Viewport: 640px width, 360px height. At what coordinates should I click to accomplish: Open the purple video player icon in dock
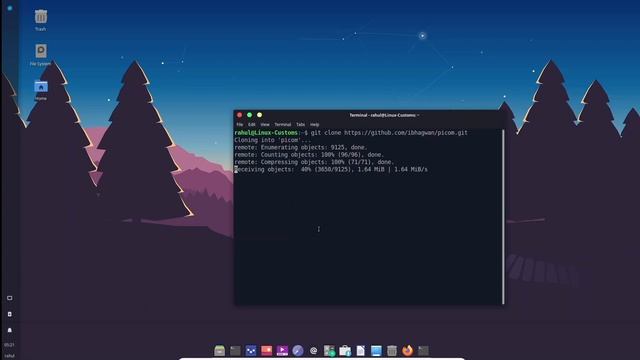click(x=282, y=350)
